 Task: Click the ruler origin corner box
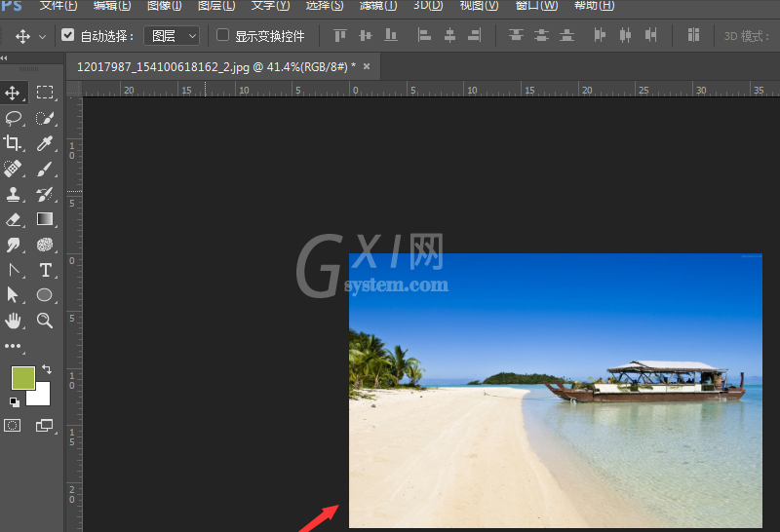tap(74, 89)
